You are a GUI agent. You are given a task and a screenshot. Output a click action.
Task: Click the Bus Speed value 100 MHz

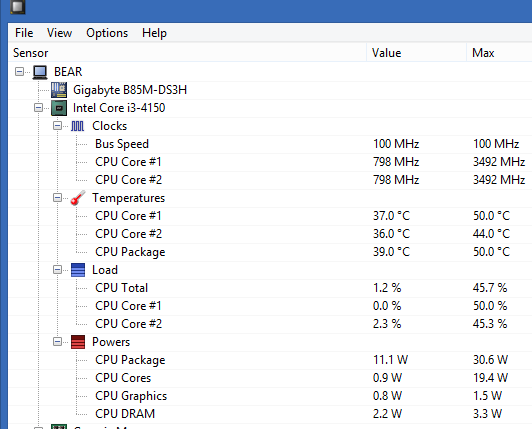(396, 144)
